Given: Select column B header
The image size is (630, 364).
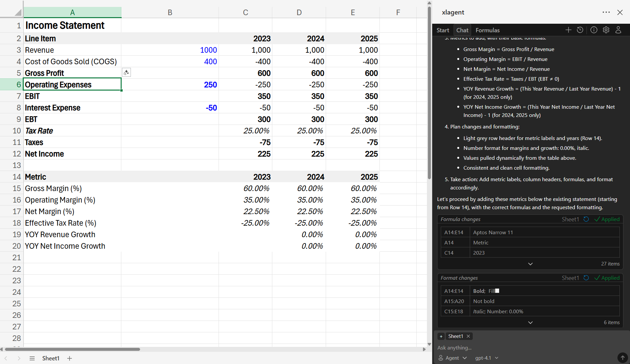Looking at the screenshot, I should [x=170, y=13].
